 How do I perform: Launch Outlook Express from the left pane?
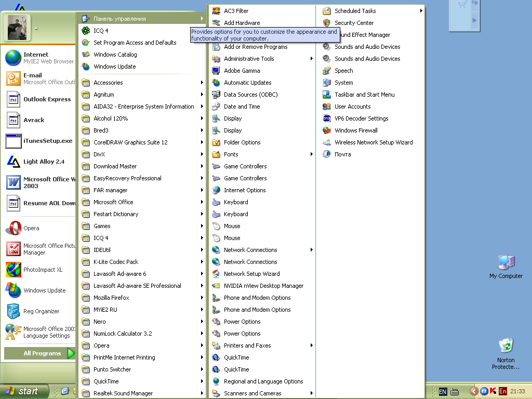pos(39,99)
